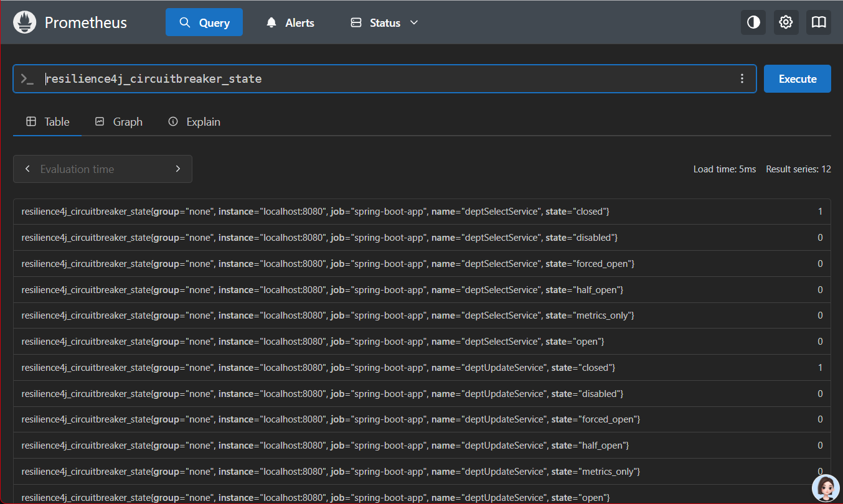
Task: Open the Alerts page
Action: pyautogui.click(x=290, y=22)
